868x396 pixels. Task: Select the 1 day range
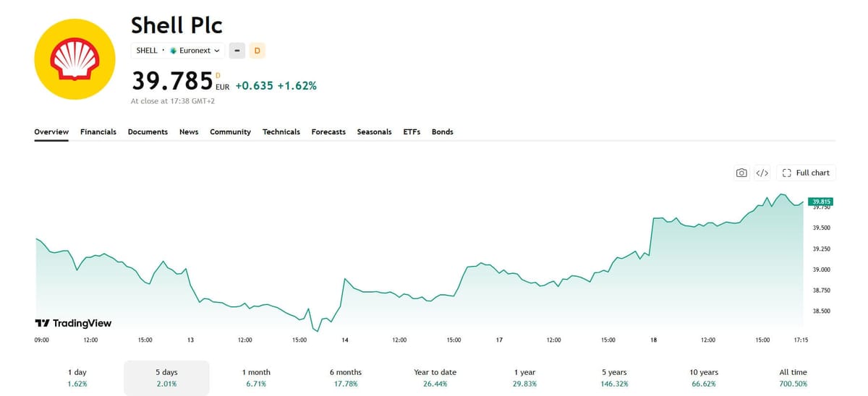tap(77, 378)
